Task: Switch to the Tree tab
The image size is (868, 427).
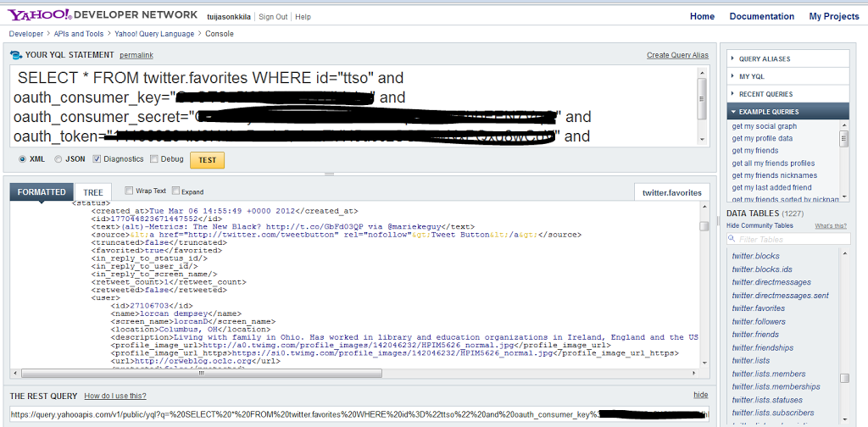Action: [x=92, y=192]
